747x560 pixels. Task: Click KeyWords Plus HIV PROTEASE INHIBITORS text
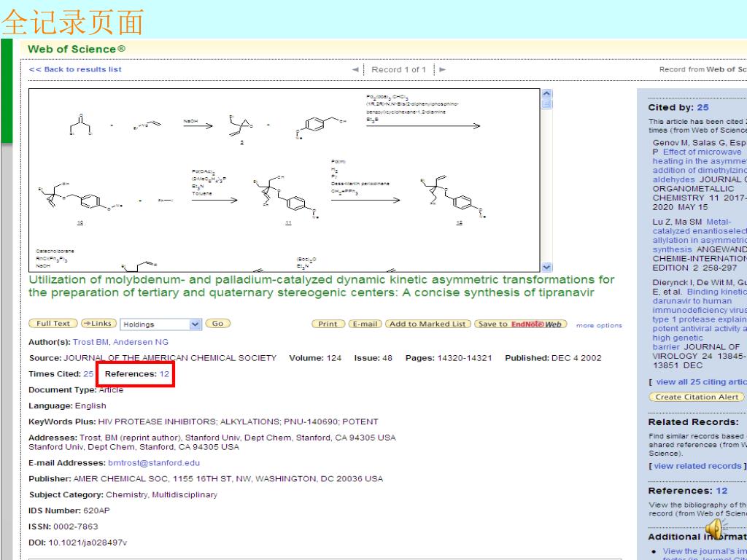(204, 422)
